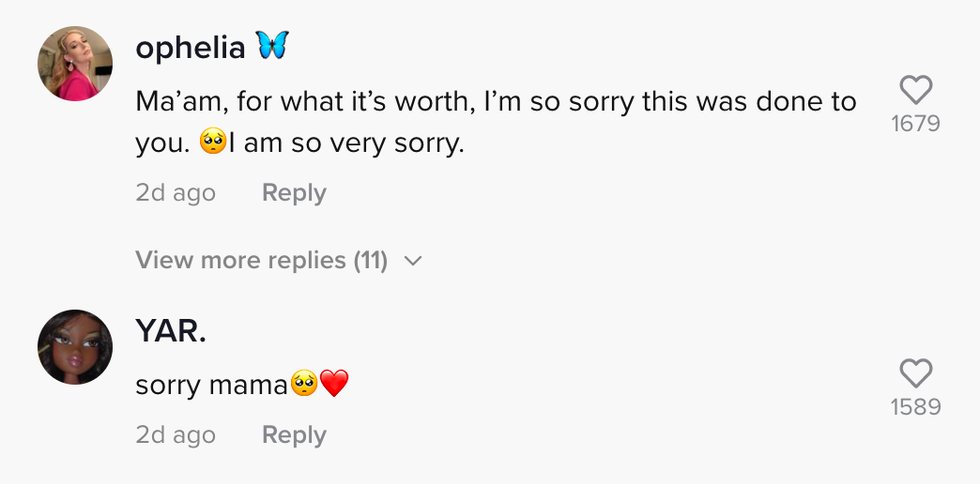Reply to ophelia's comment

pyautogui.click(x=294, y=193)
